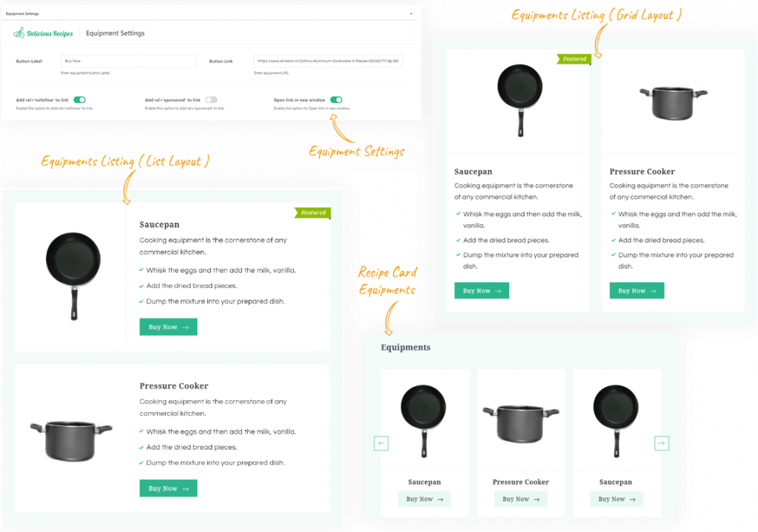Screen dimensions: 758x532
Task: Click Pressure Cooker image in grid layout
Action: click(x=674, y=103)
